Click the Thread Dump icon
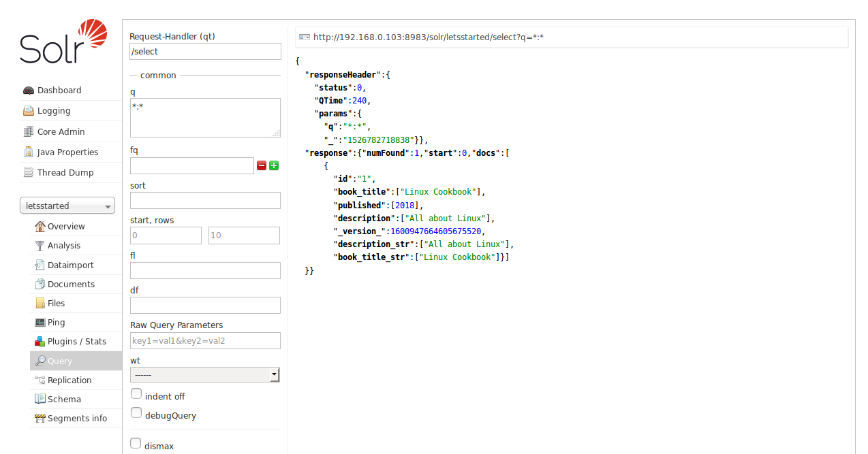Screen dimensions: 868x454 coord(28,173)
